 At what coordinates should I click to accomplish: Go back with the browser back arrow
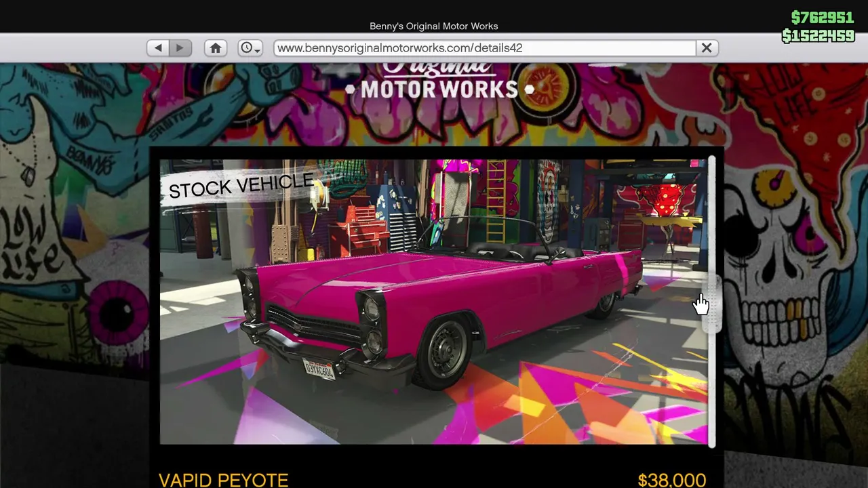coord(158,48)
